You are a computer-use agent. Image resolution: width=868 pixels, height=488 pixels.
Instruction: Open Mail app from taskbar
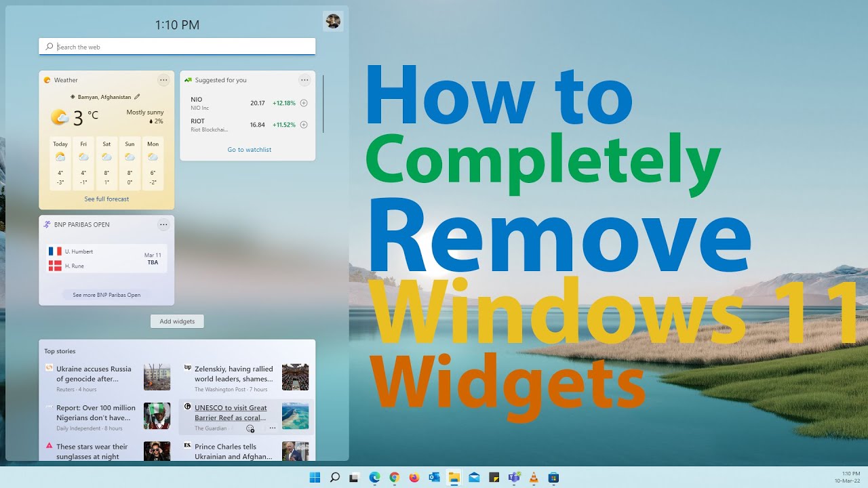[474, 477]
